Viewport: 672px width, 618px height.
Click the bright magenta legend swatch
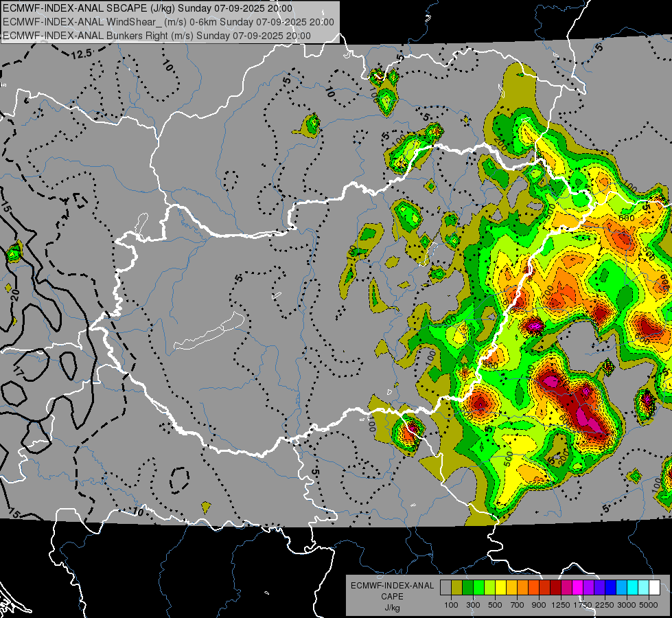(x=578, y=587)
